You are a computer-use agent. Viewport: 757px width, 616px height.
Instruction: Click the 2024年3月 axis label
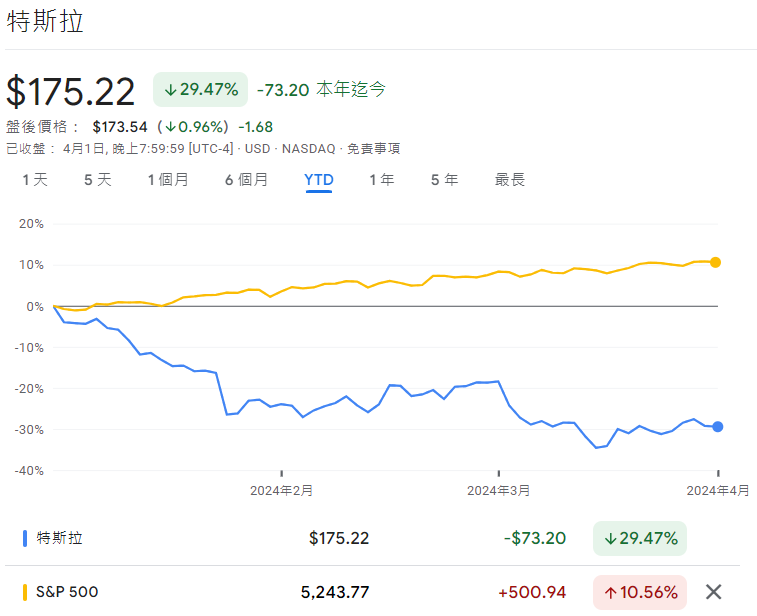point(499,491)
